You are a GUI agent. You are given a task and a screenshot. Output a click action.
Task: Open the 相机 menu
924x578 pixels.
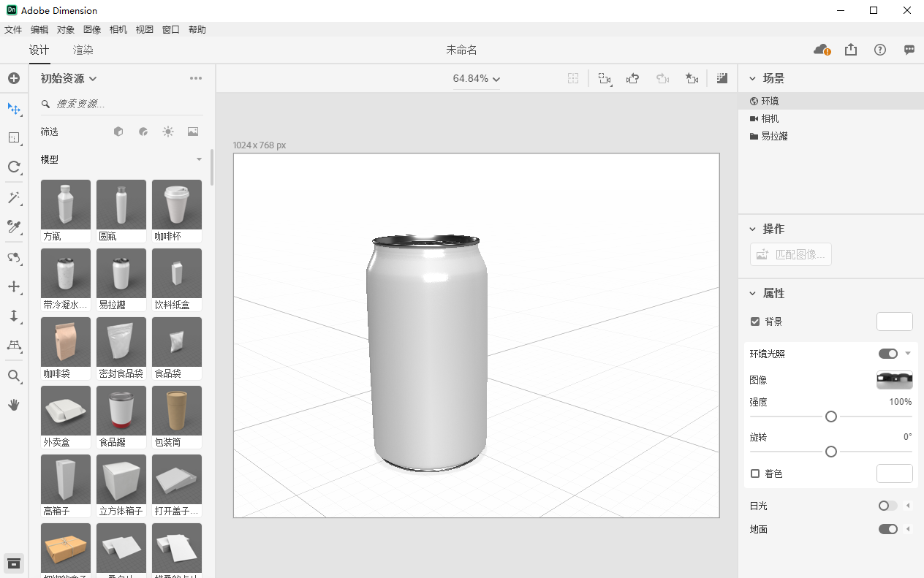tap(118, 30)
